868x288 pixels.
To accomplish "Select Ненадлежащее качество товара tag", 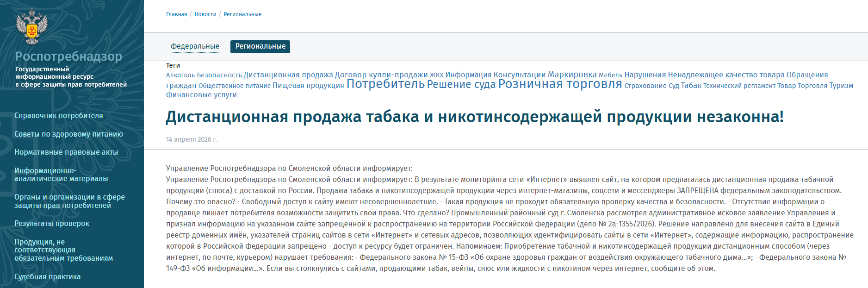I will 726,75.
